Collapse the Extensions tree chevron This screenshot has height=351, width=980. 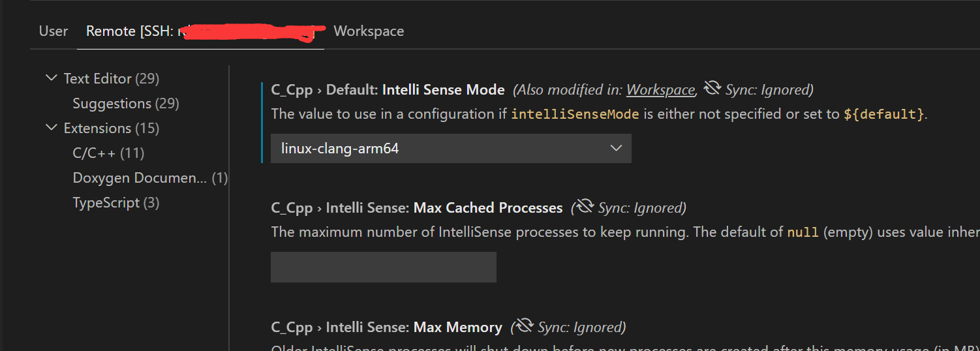tap(52, 128)
